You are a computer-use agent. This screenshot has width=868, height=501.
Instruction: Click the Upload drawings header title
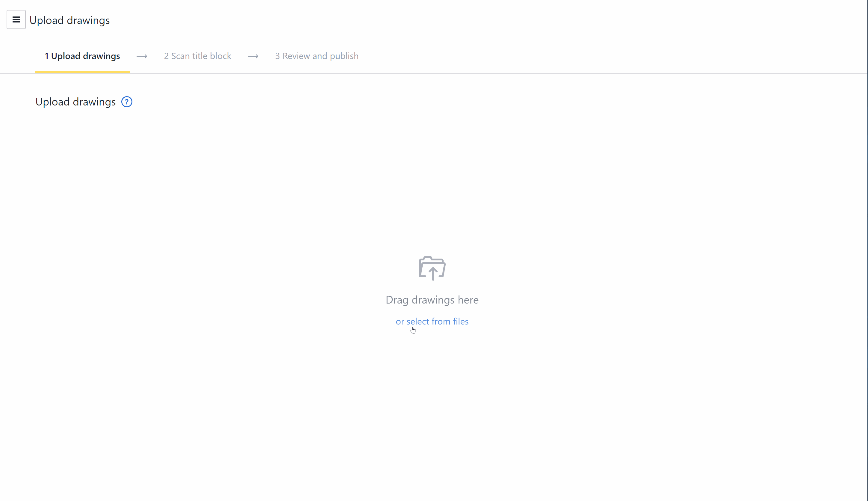pos(69,20)
